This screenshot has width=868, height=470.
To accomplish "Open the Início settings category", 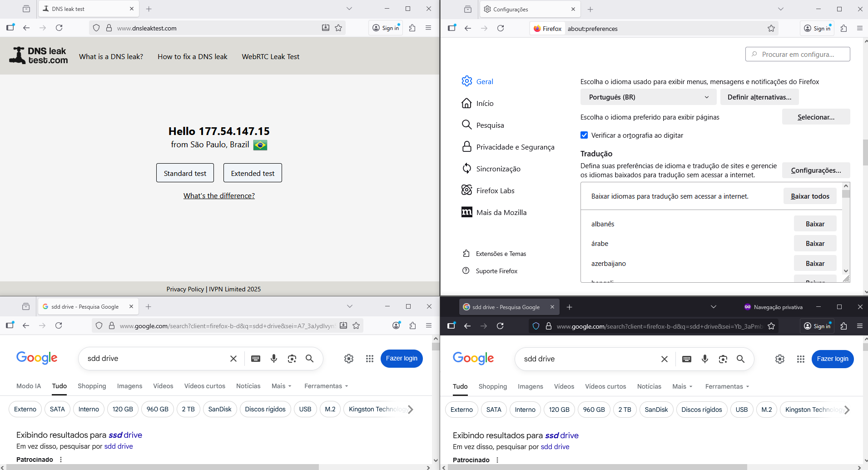I will (477, 103).
